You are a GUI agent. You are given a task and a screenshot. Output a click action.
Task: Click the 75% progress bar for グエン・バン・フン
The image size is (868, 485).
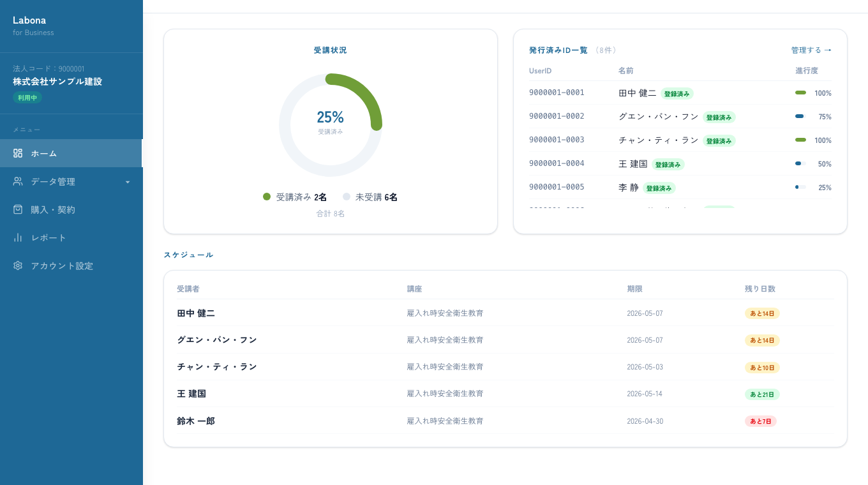pos(800,117)
